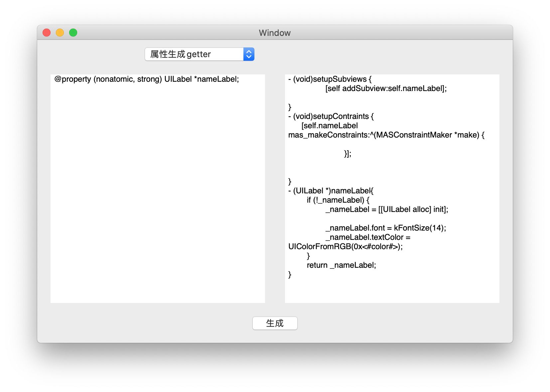
Task: Click the '}];' line in the output
Action: point(347,153)
